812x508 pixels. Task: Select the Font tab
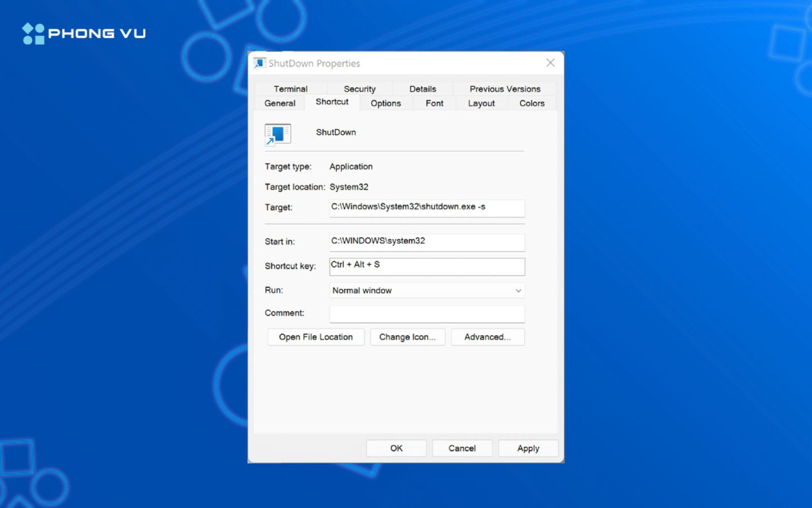[434, 103]
